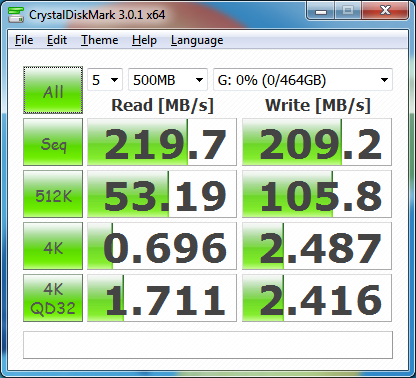Open the Language menu
416x378 pixels.
click(x=197, y=40)
